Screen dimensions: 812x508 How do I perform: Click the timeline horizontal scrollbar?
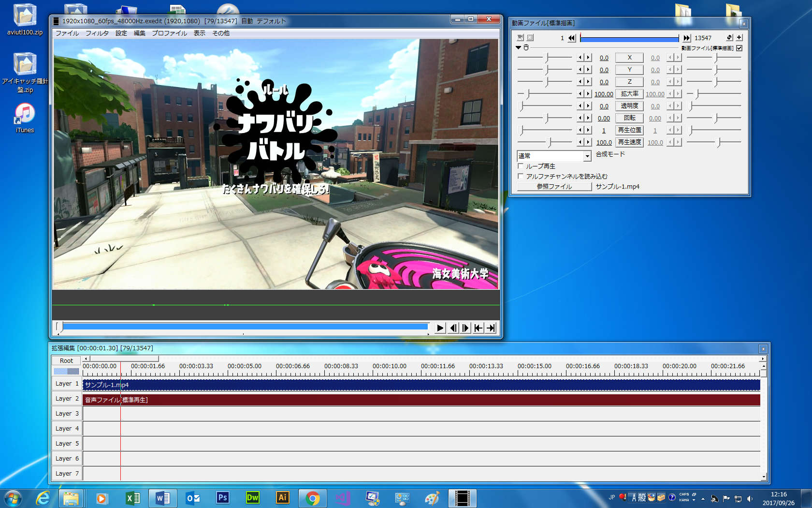(424, 359)
